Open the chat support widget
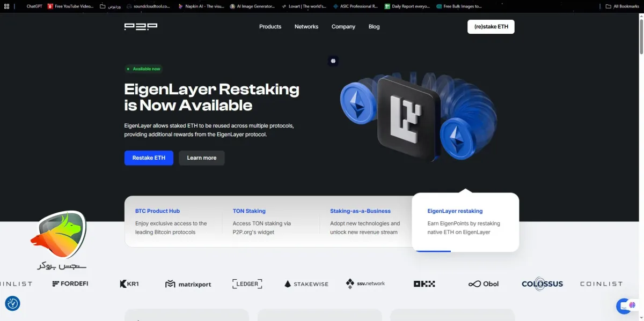The width and height of the screenshot is (644, 321). [624, 306]
